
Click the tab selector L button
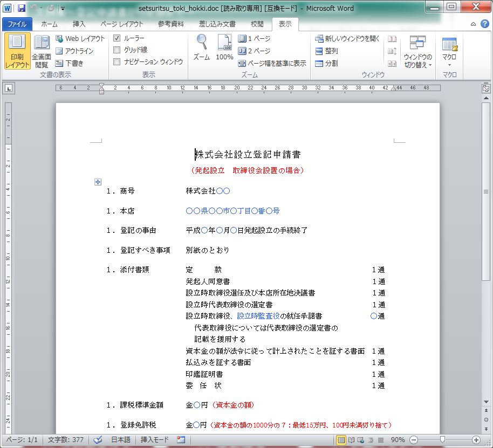pyautogui.click(x=9, y=88)
